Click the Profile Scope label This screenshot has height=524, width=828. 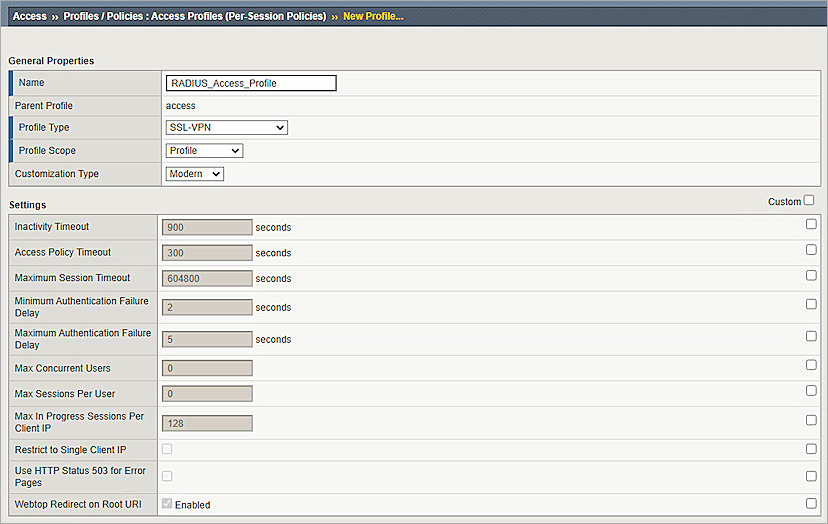tap(47, 151)
